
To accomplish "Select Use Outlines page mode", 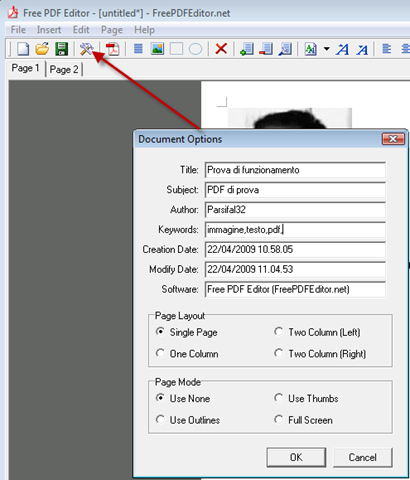I will (x=188, y=420).
